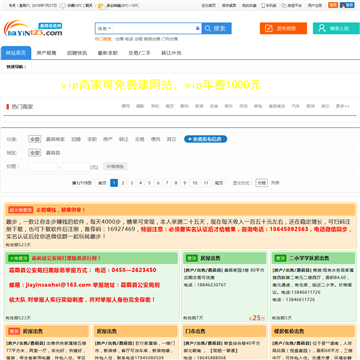Filter category by 交易
This screenshot has width=360, height=360.
140,139
